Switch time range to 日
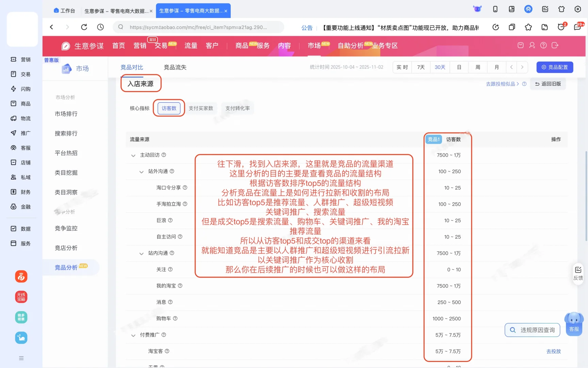Image resolution: width=588 pixels, height=368 pixels. [x=459, y=67]
